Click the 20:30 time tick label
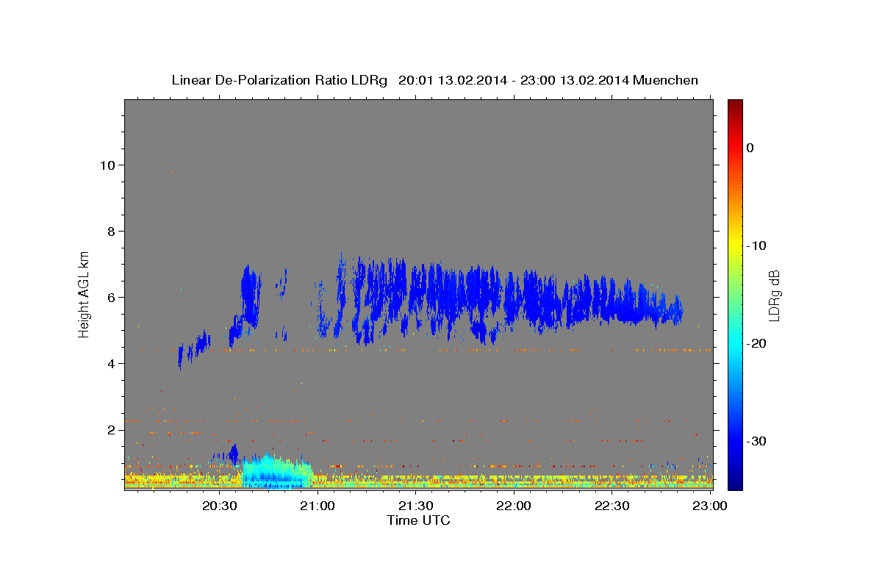The height and width of the screenshot is (588, 882). tap(219, 506)
